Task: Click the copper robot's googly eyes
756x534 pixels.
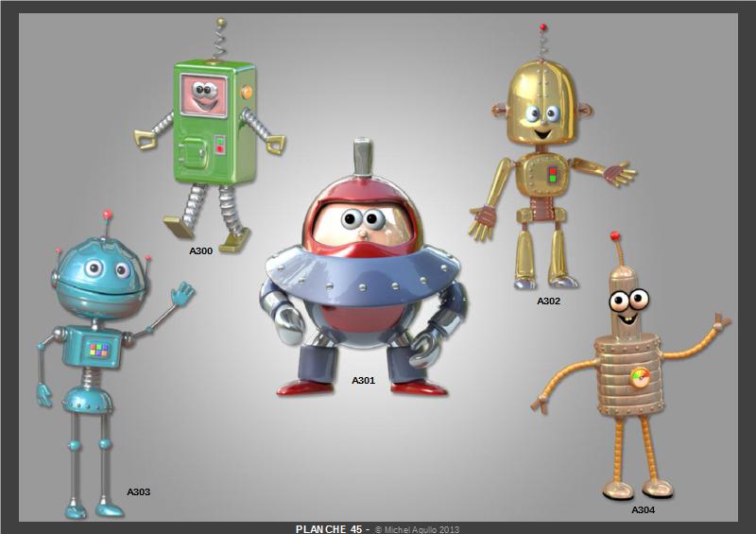Action: pyautogui.click(x=628, y=301)
